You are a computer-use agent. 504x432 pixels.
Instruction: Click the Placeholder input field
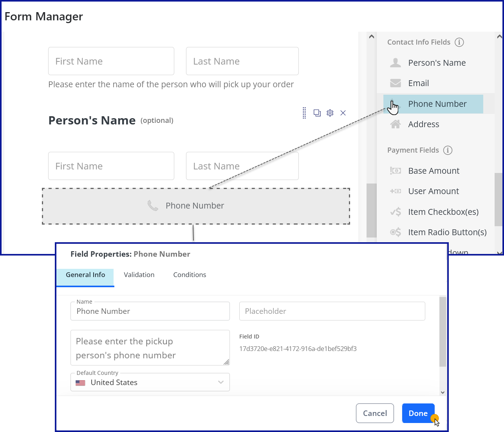click(332, 311)
